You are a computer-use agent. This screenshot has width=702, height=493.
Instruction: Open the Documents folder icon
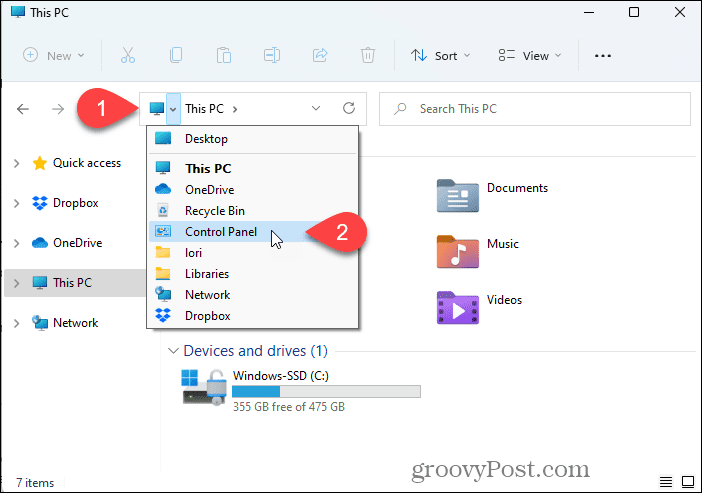tap(458, 196)
